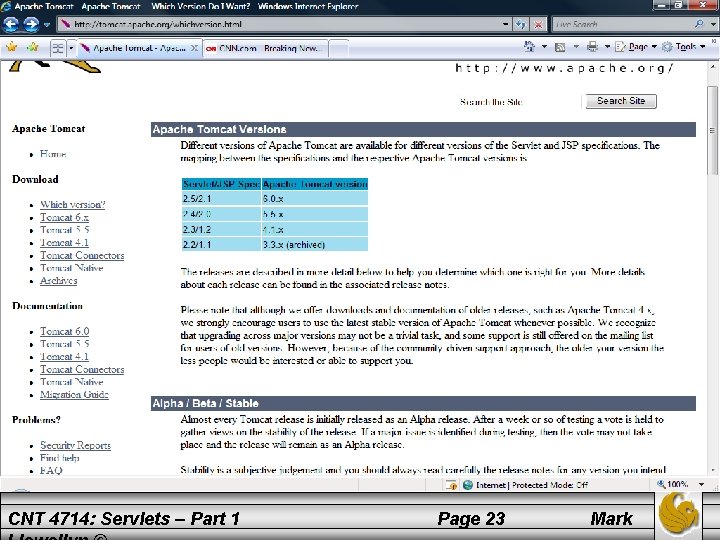Open the Which version? download link
Screen dimensions: 720x540
click(x=73, y=204)
